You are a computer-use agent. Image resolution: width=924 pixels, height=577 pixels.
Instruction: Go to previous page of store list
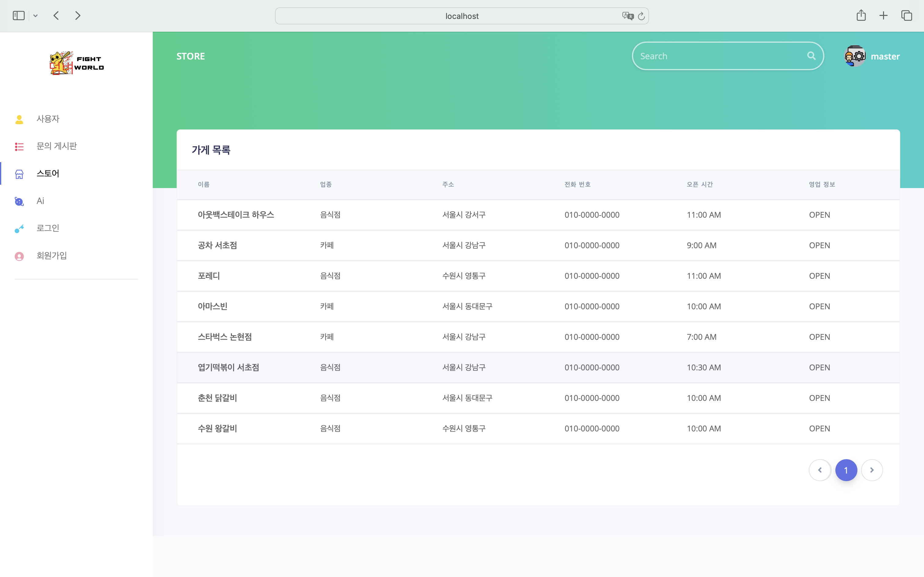[820, 470]
